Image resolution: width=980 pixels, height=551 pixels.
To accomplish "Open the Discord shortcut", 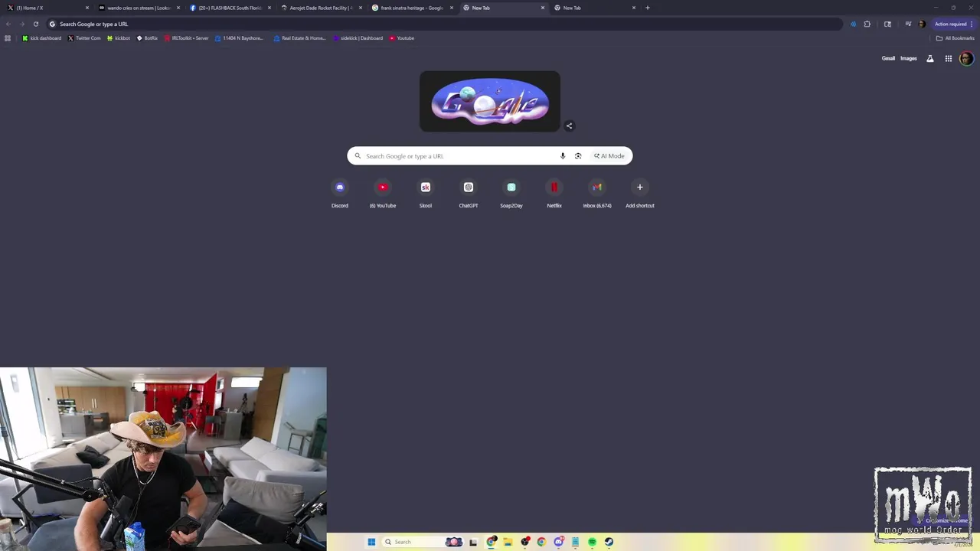I will coord(340,193).
